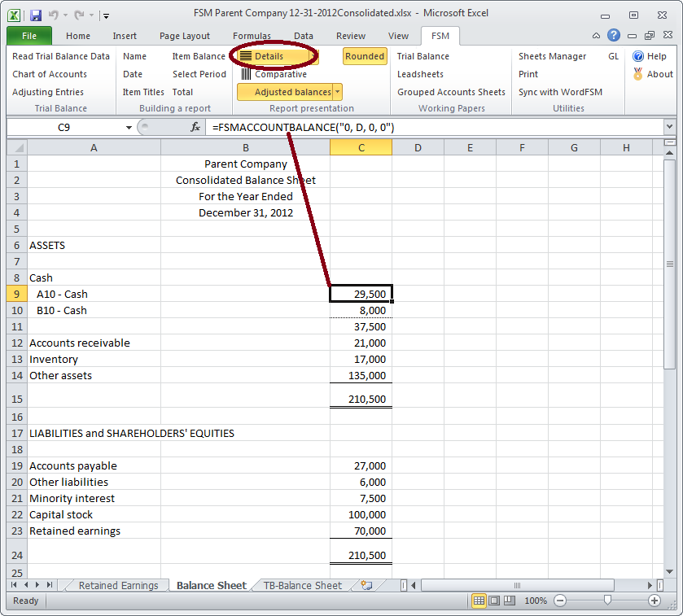Open Customize Quick Access Toolbar dropdown
The width and height of the screenshot is (683, 616).
(107, 16)
